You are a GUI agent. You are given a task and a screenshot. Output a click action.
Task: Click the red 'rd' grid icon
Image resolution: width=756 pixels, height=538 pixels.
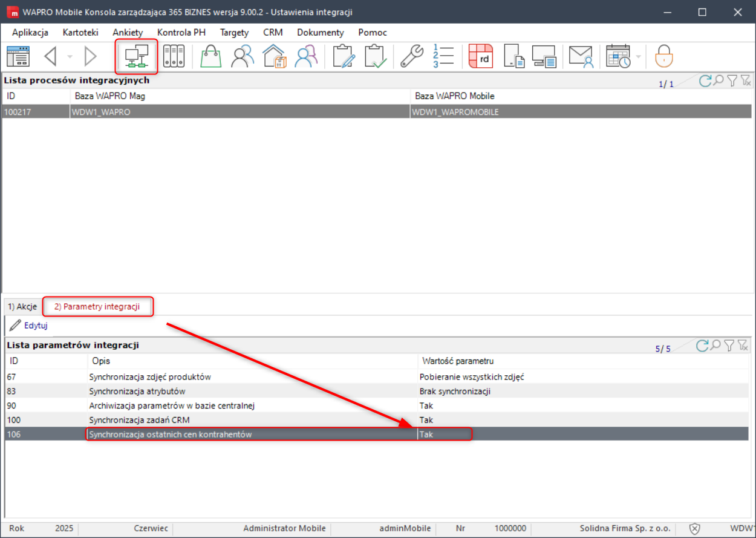481,56
